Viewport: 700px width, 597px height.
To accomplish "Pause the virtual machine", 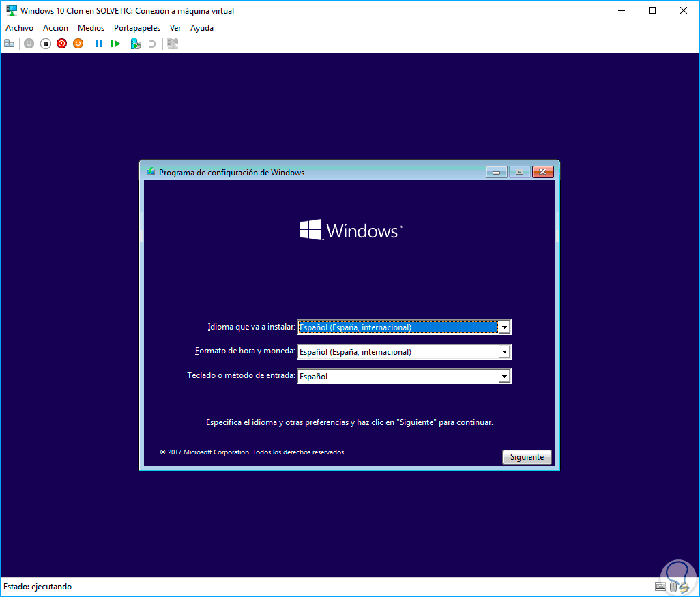I will [99, 44].
